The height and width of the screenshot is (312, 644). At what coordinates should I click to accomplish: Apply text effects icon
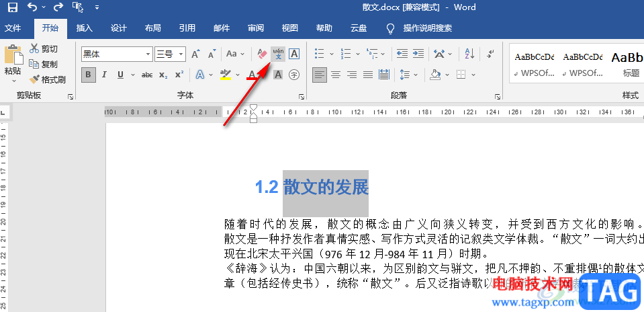click(200, 75)
